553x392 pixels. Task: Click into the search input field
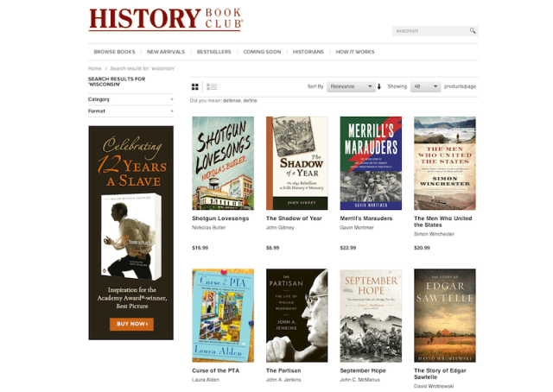click(430, 31)
